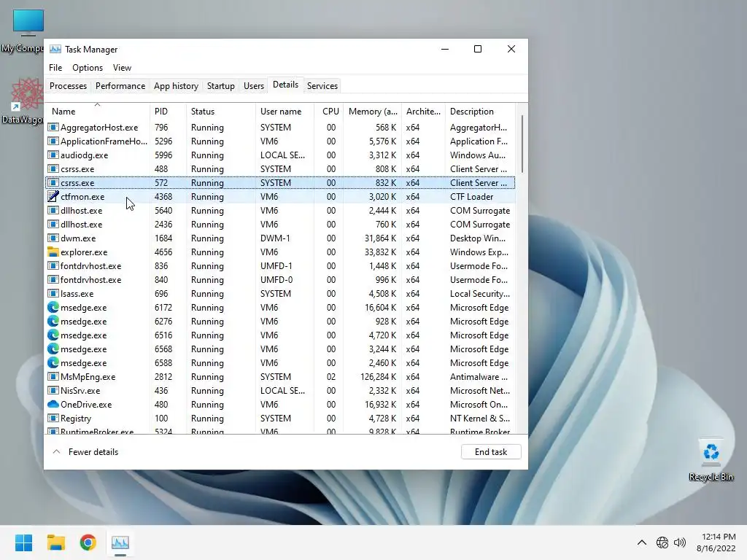747x560 pixels.
Task: Select dllhost.exe with PID 2436
Action: pos(280,225)
